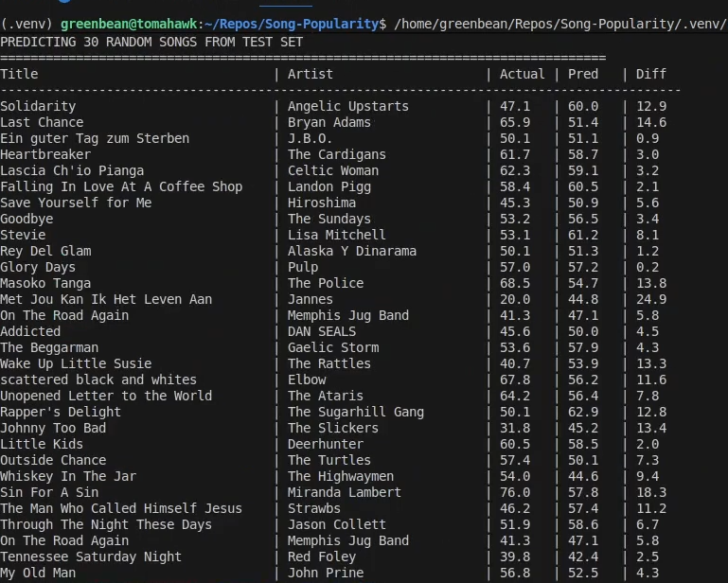Click 'Outside Chance' title

pos(53,460)
